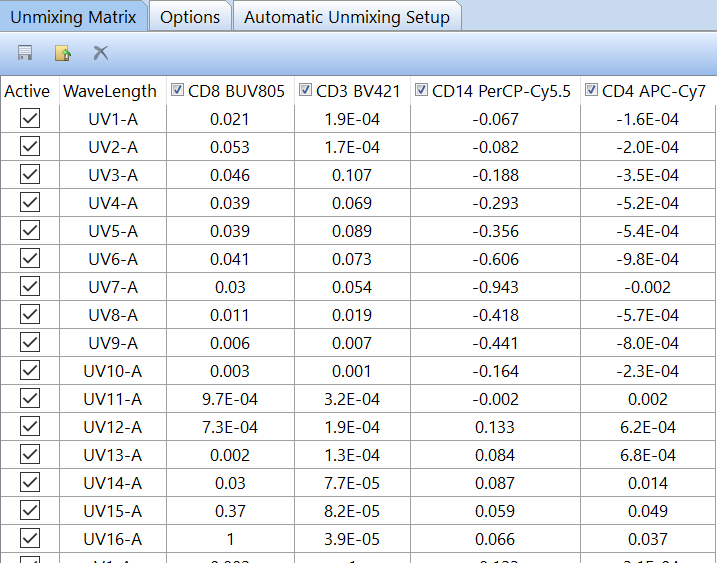This screenshot has height=563, width=717.
Task: Select the UV7-A wavelength cell
Action: coord(112,287)
